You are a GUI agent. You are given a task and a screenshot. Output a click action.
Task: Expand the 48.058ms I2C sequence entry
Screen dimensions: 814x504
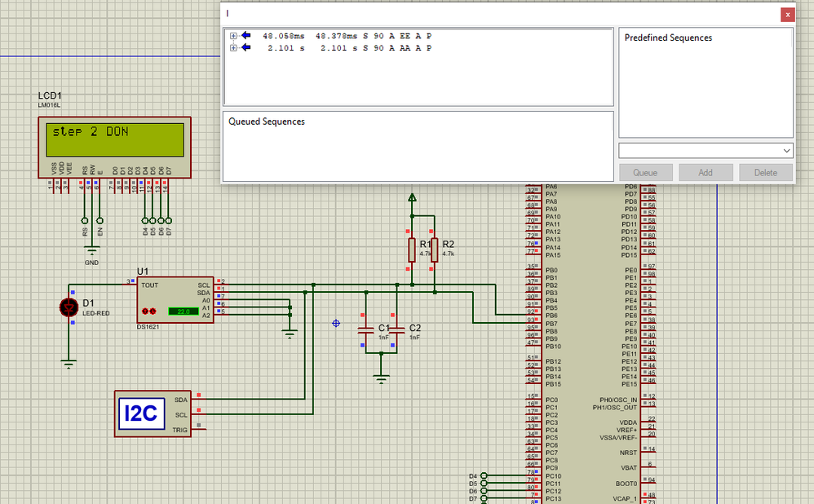tap(233, 36)
